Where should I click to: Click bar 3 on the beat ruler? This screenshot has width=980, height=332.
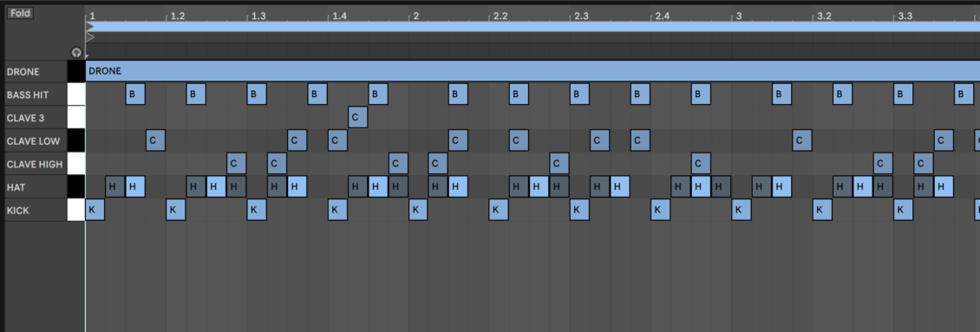click(739, 16)
